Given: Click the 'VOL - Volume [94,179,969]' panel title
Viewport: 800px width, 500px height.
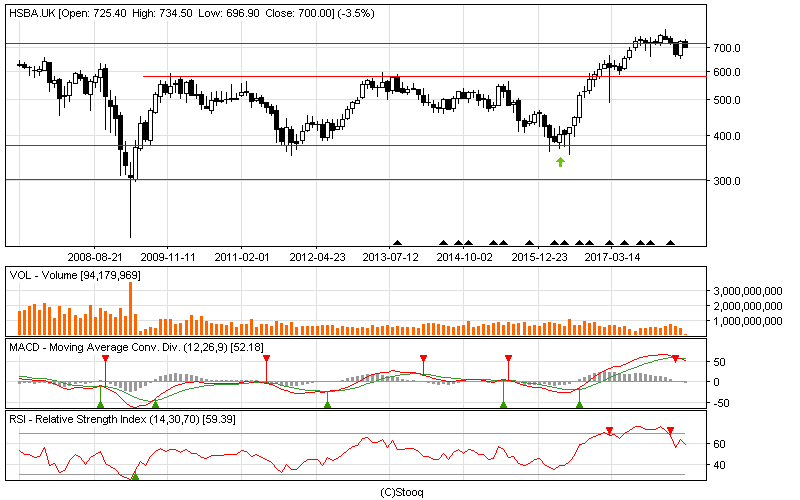Looking at the screenshot, I should pos(75,276).
